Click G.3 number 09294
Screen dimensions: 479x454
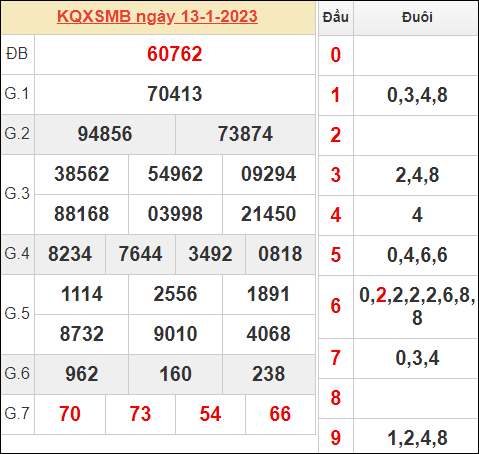(269, 174)
